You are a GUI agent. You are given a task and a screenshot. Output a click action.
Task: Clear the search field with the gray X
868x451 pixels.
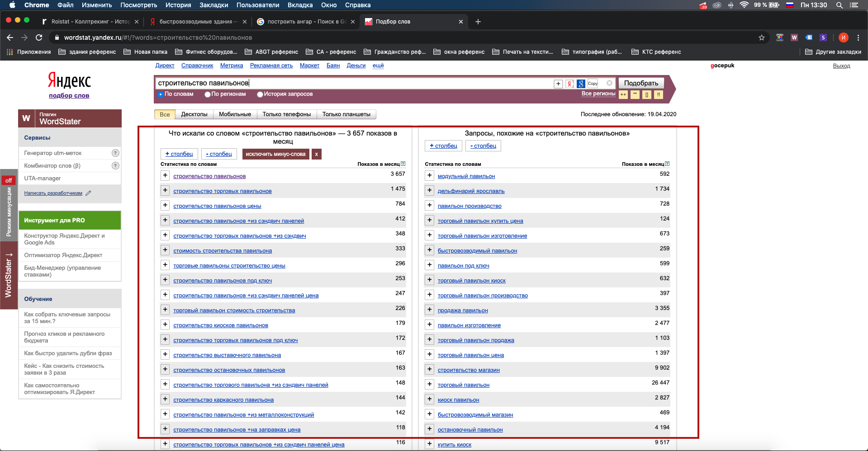pos(609,83)
